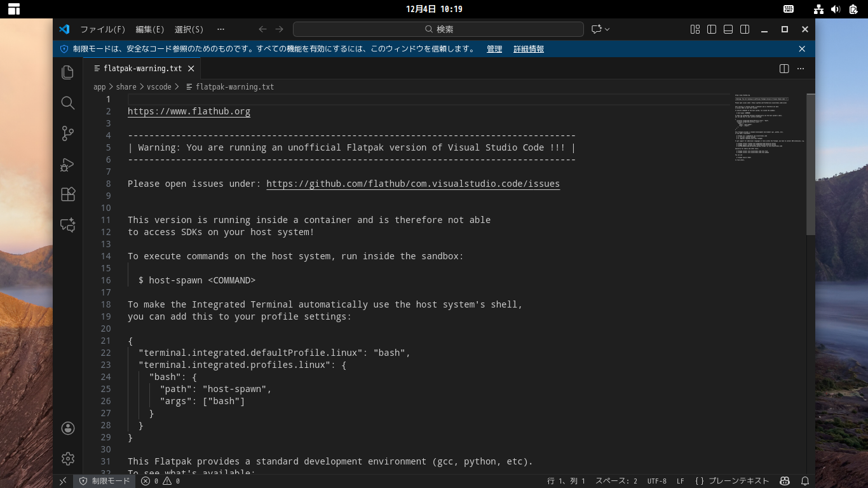Click the 管理 link in the banner
Screen dimensions: 868x488
click(x=494, y=49)
